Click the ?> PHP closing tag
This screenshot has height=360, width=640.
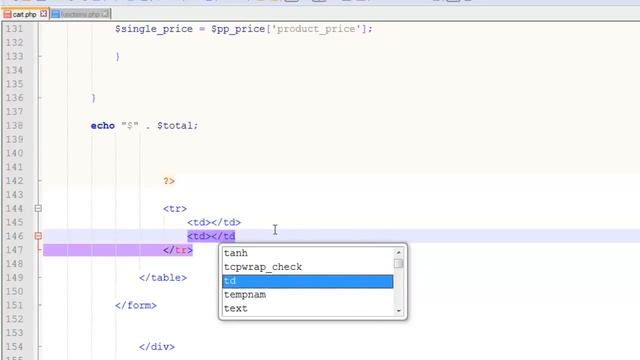tap(169, 181)
